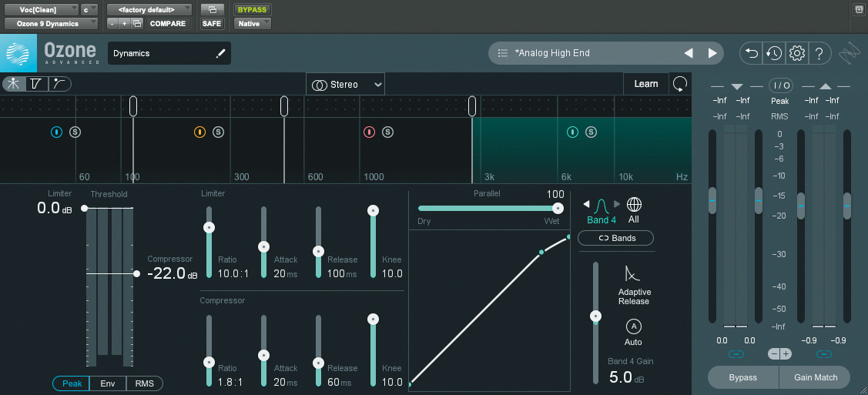Click the undo arrow icon
This screenshot has height=395, width=868.
coord(751,53)
